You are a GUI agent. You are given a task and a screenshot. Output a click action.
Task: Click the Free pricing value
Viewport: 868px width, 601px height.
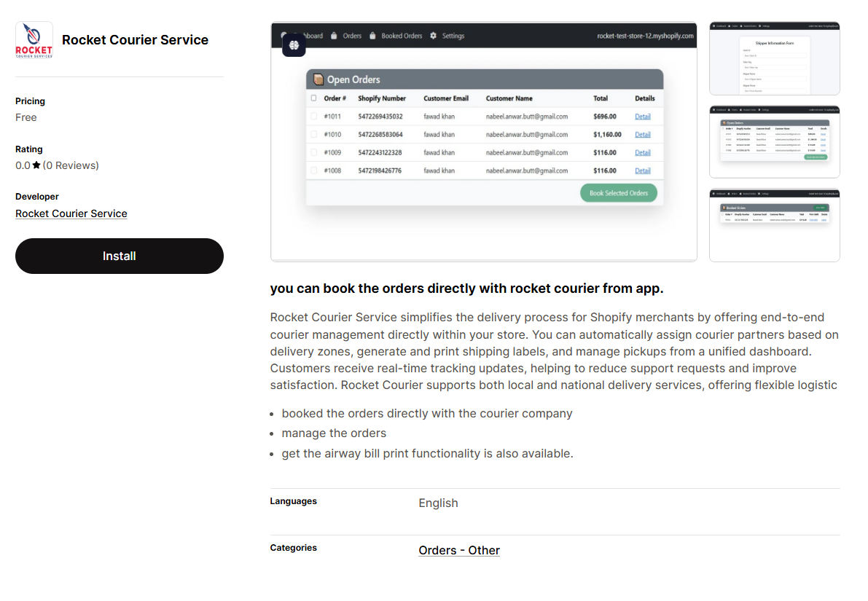coord(26,117)
